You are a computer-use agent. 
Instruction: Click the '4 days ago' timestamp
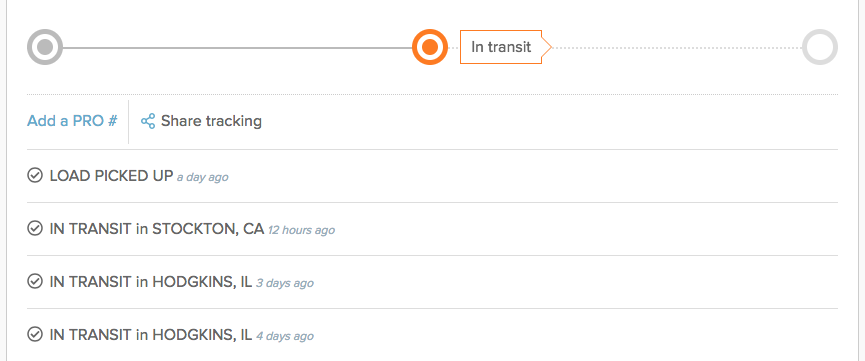(285, 336)
